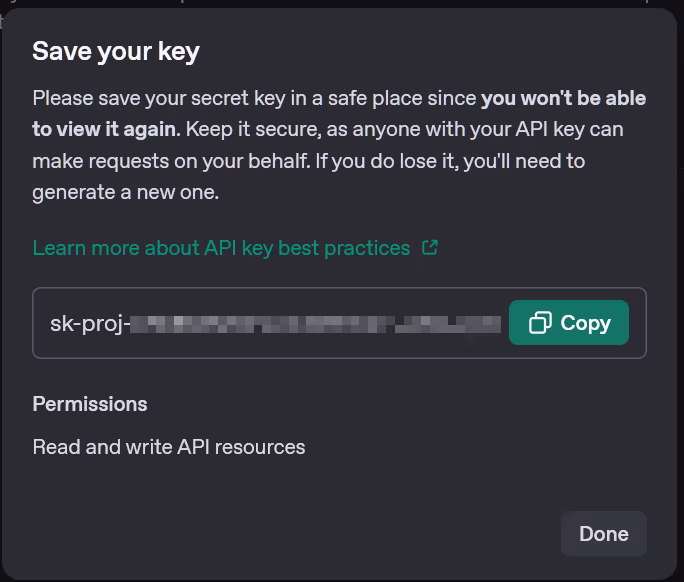Click the dimmed background strip above the dialog
The height and width of the screenshot is (582, 684).
(340, 4)
